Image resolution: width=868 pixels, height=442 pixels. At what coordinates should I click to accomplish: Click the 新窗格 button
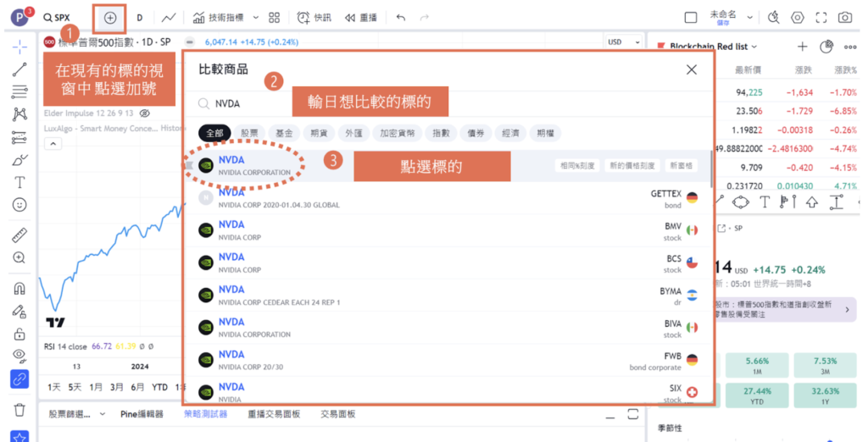pos(682,165)
